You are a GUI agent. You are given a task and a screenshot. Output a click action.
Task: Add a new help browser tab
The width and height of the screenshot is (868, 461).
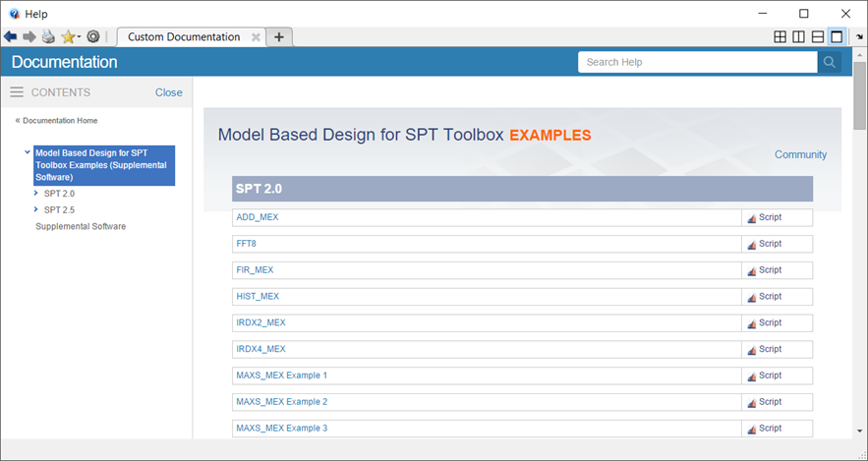pyautogui.click(x=279, y=37)
